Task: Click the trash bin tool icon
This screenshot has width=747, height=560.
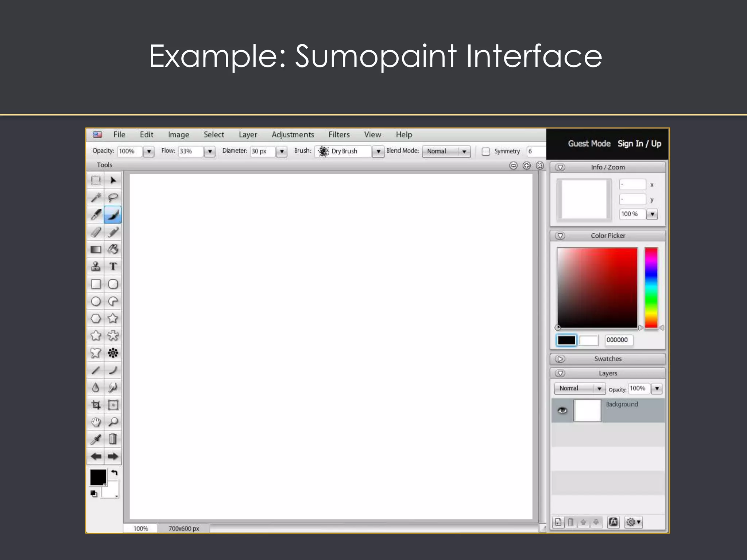Action: coord(113,439)
